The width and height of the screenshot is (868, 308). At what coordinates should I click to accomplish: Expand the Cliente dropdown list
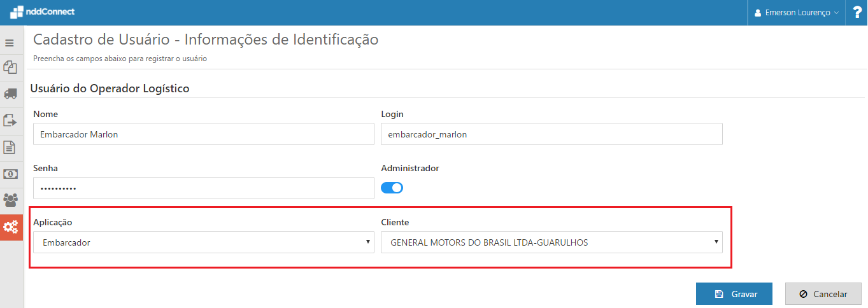pos(551,242)
